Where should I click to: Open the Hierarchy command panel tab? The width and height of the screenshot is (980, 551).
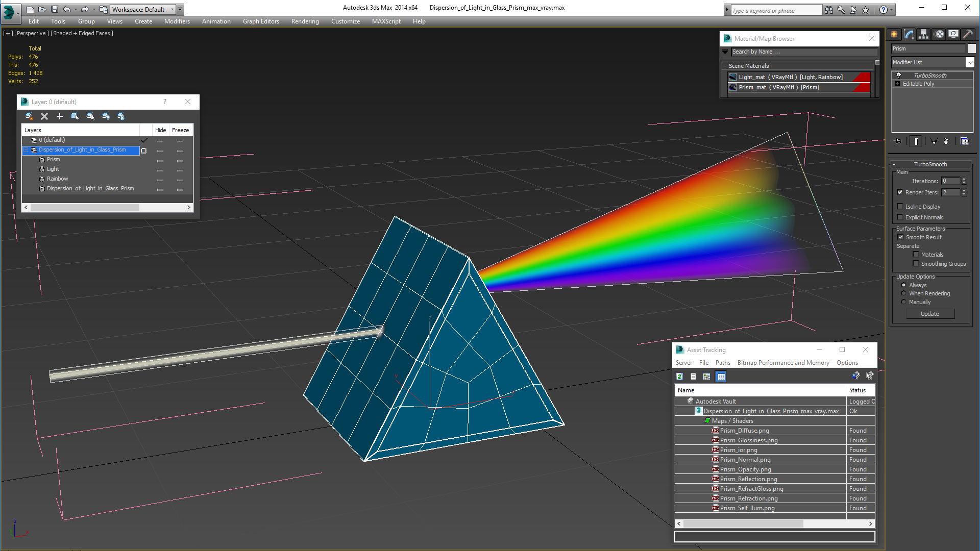click(924, 34)
